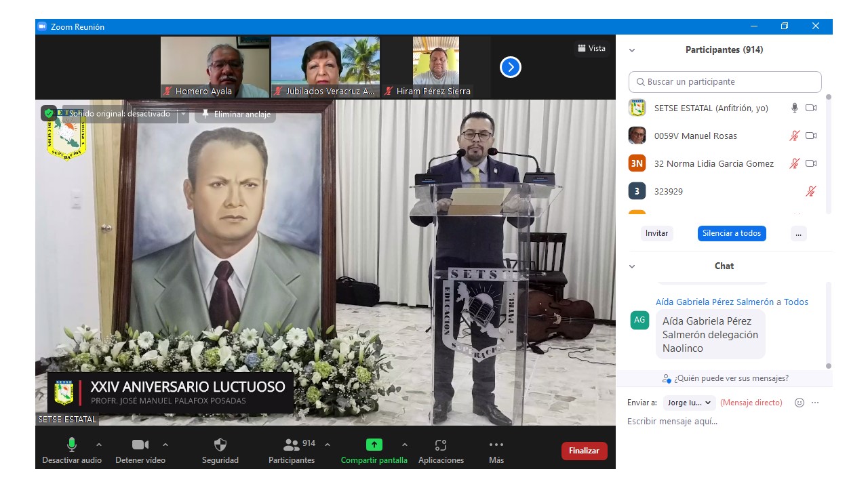868x488 pixels.
Task: Unmute participant 323929 microphone
Action: pos(810,191)
